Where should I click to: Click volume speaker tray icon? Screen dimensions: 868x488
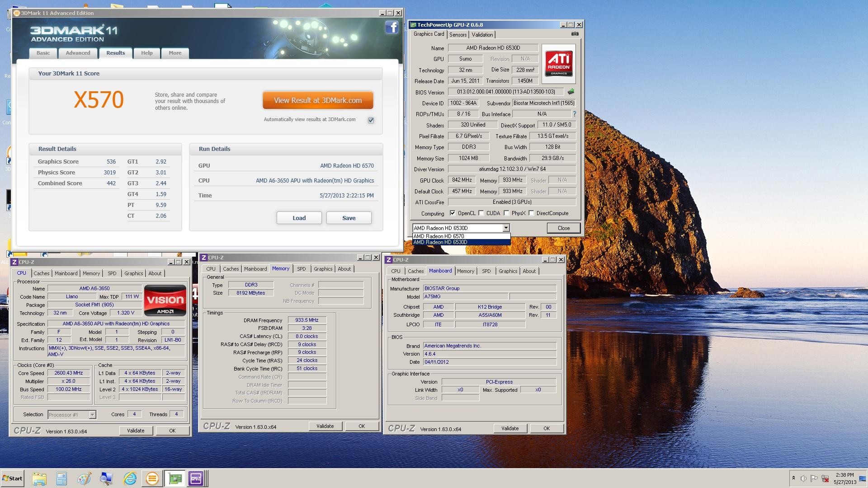tap(803, 479)
